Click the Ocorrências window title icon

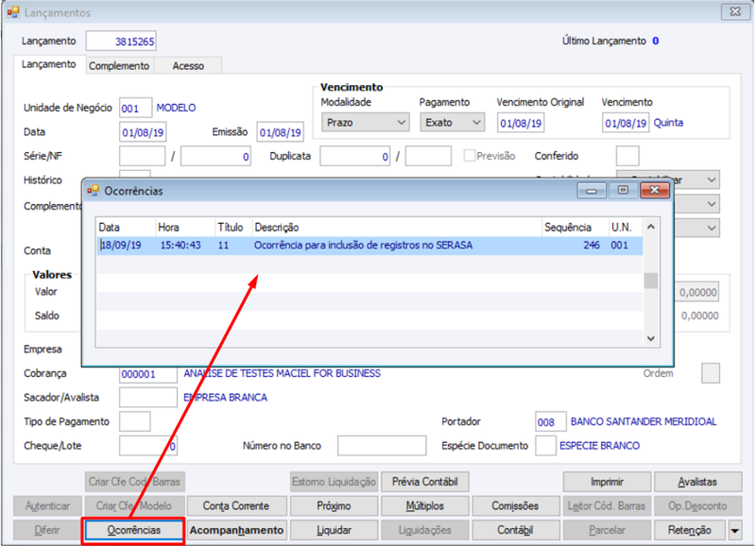[x=93, y=191]
